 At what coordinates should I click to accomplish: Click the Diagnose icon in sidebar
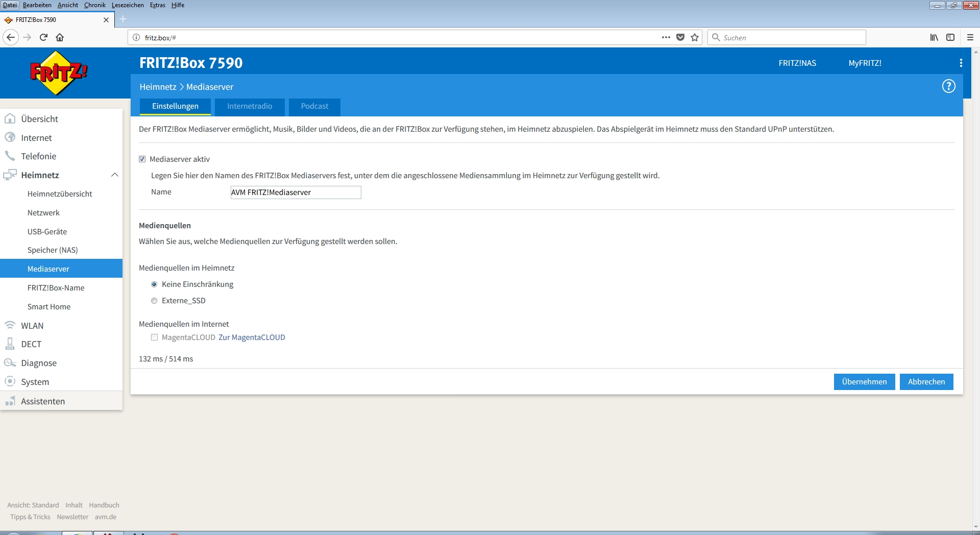pyautogui.click(x=10, y=362)
